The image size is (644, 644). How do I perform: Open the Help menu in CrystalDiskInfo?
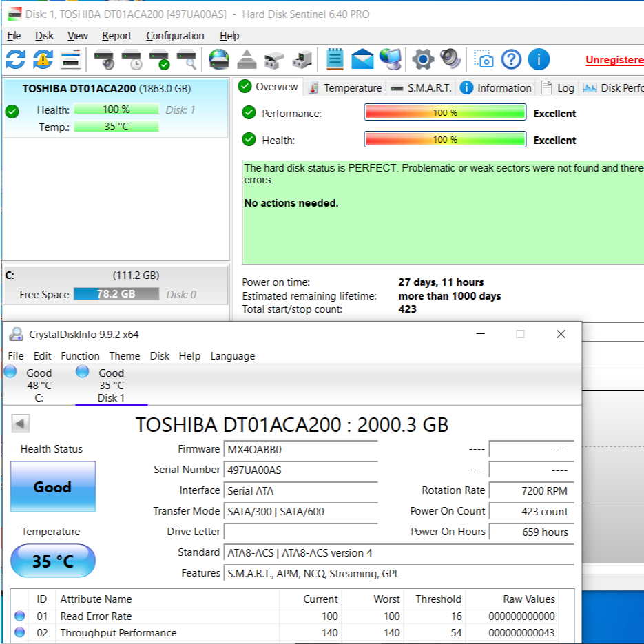point(189,355)
